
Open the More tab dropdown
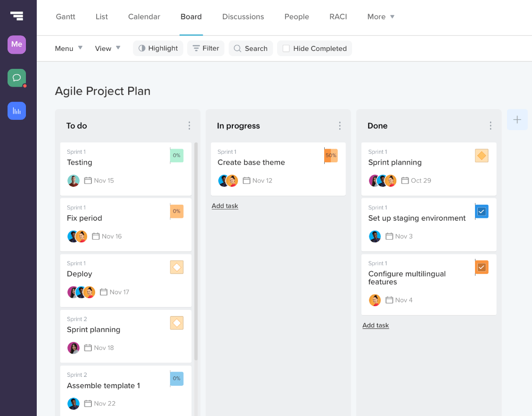point(380,17)
